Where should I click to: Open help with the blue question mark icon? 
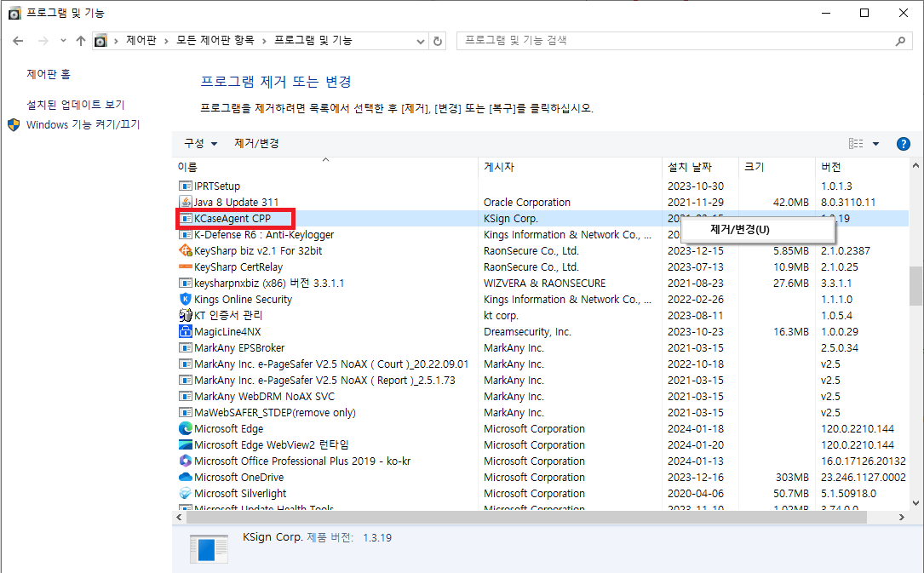click(x=903, y=144)
